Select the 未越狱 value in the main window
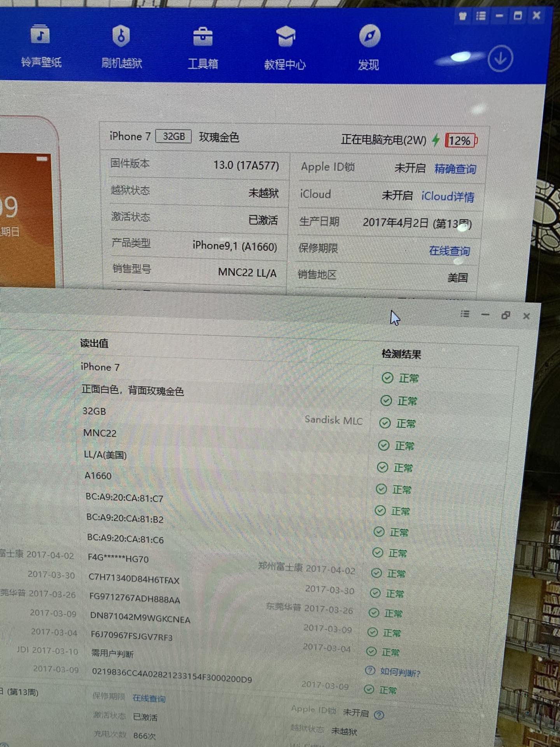Screen dimensions: 560x747 coord(263,193)
